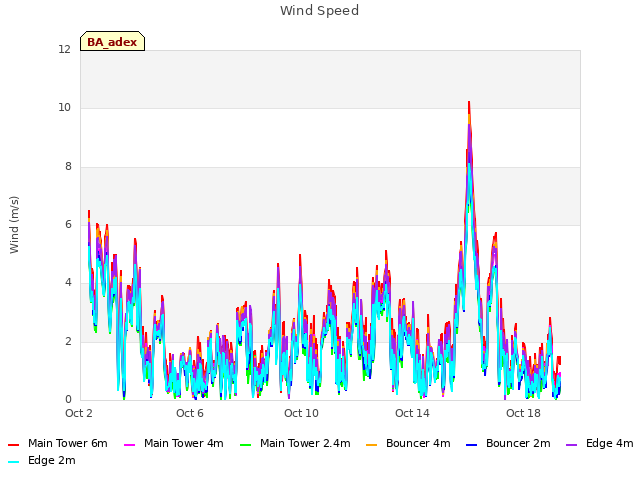Click the Oct 18 x-axis label
The height and width of the screenshot is (480, 640).
(523, 413)
